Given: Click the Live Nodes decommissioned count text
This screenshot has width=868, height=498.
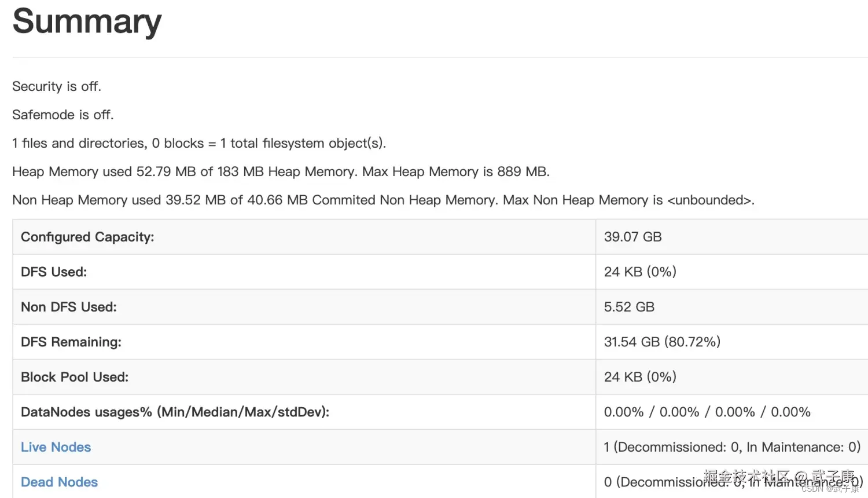Looking at the screenshot, I should point(732,447).
